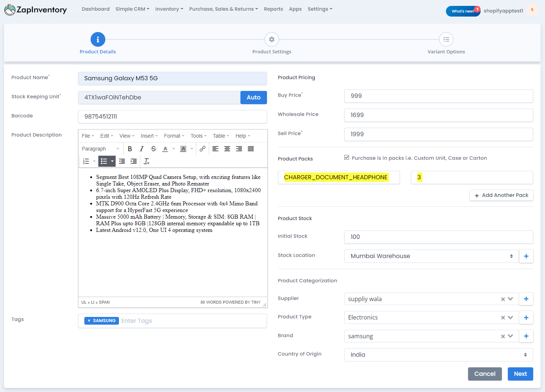Click the shopifyapptest1 account name
545x392 pixels.
click(503, 11)
